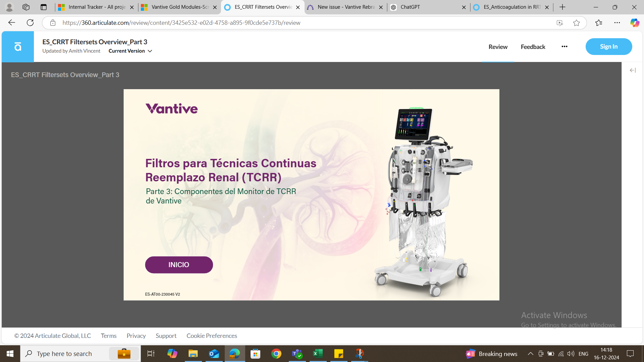Switch to Vantive Gold Modules tab
Image resolution: width=644 pixels, height=362 pixels.
(x=179, y=7)
